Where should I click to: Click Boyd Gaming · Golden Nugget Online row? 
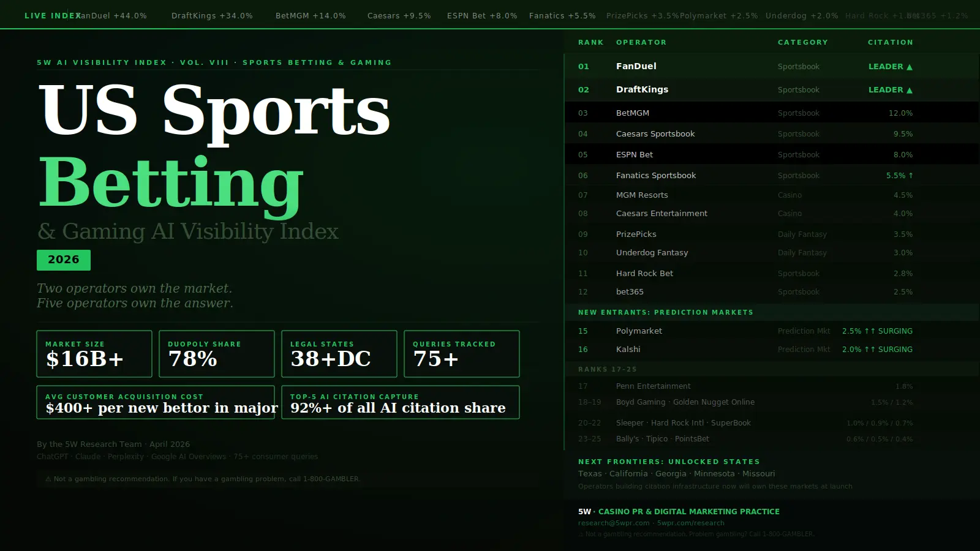tap(685, 402)
